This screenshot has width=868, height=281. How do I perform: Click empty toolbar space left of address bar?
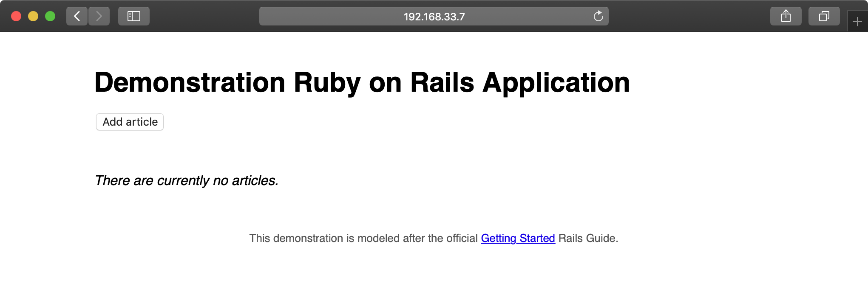tap(204, 17)
